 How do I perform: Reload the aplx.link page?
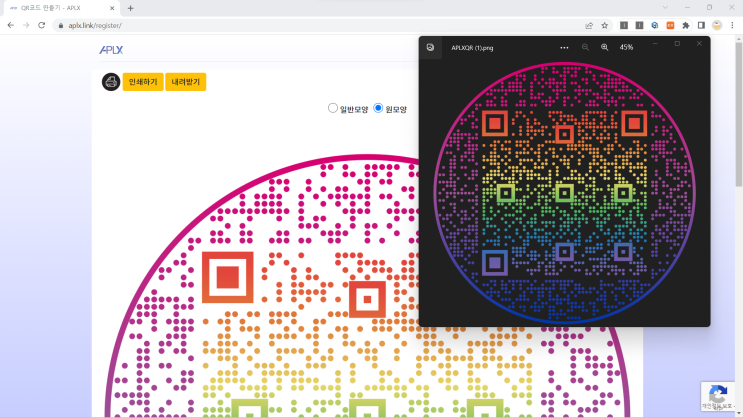tap(42, 26)
